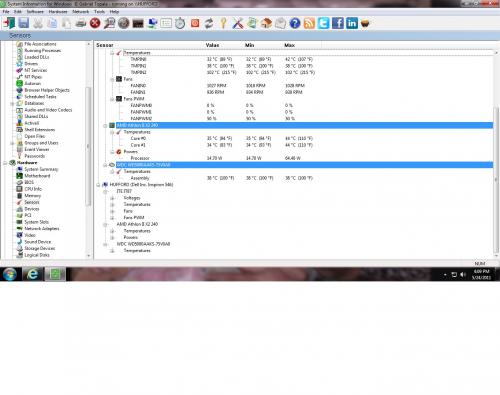Click the Facebook toolbar icon
The width and height of the screenshot is (500, 395).
coord(338,23)
